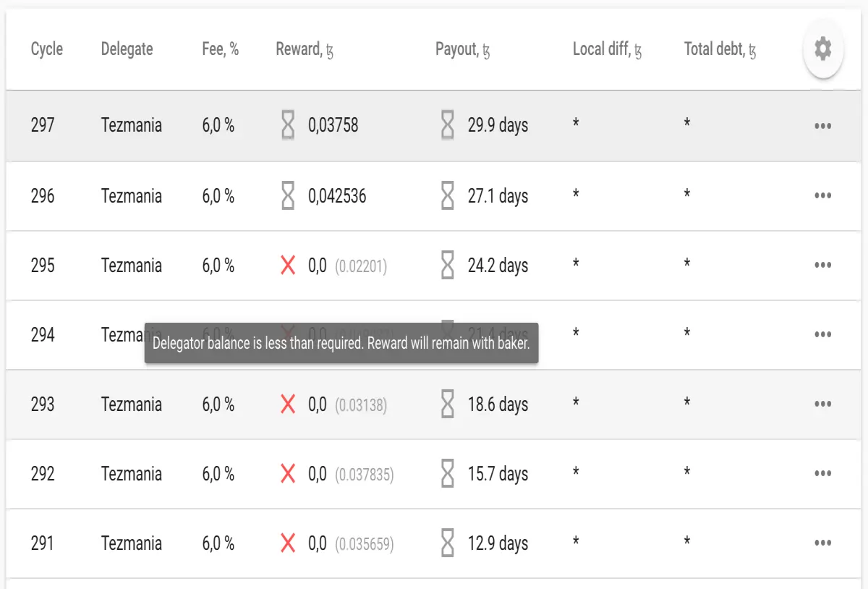The height and width of the screenshot is (589, 868).
Task: Select cycle number 292
Action: 43,474
